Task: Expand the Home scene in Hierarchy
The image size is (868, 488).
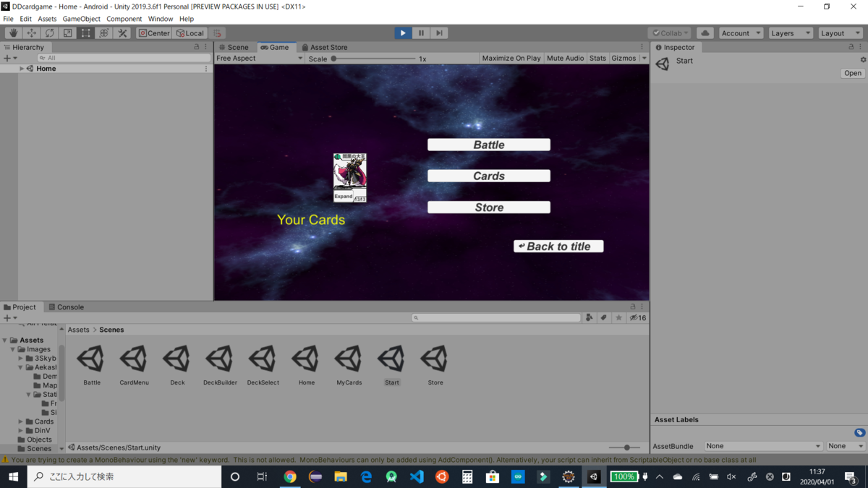Action: [22, 69]
